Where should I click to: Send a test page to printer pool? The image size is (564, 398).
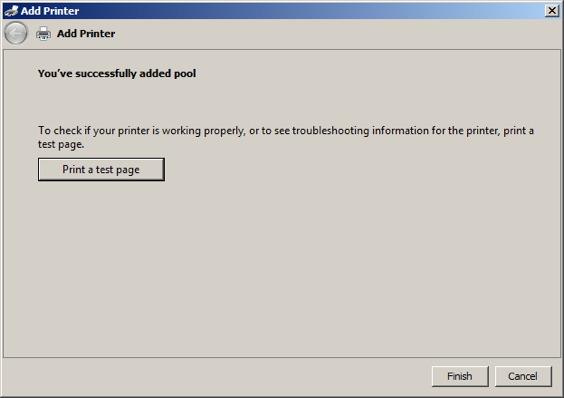(x=101, y=169)
